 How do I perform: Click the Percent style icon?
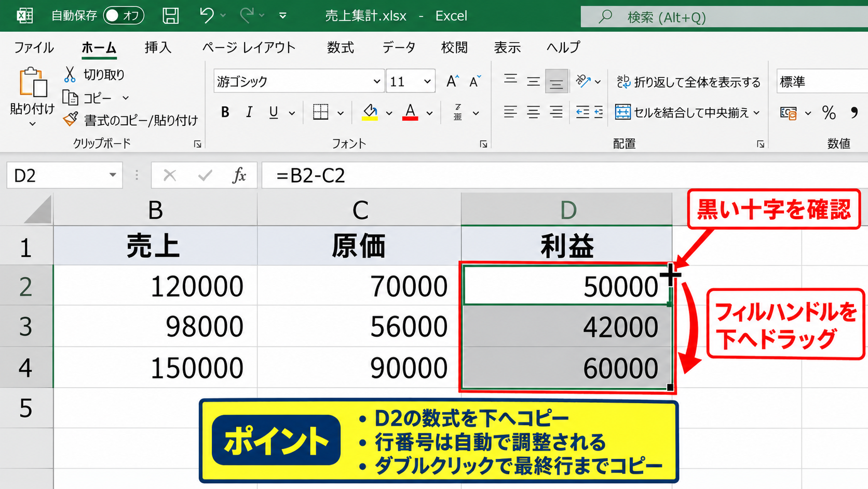tap(829, 112)
